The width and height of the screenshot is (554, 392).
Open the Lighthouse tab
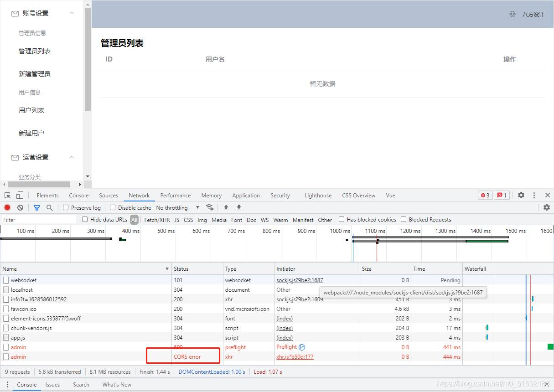[318, 196]
